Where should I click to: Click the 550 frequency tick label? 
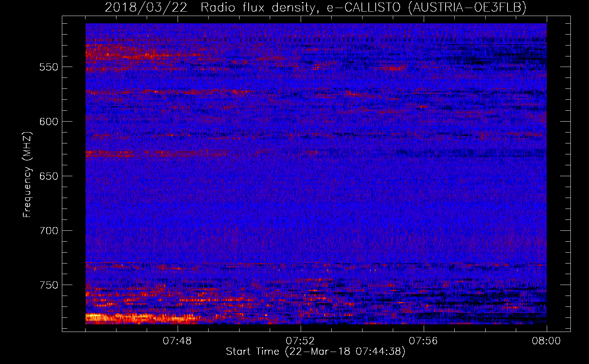pos(49,67)
